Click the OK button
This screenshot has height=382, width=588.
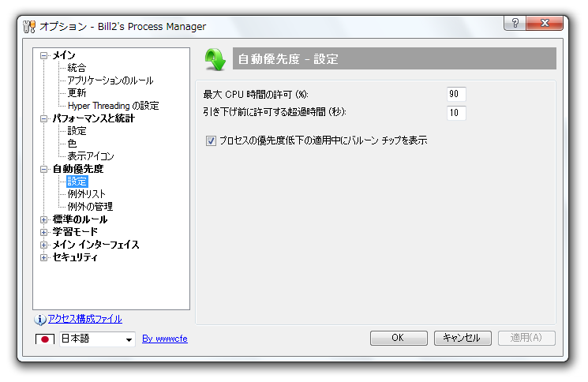tap(399, 338)
